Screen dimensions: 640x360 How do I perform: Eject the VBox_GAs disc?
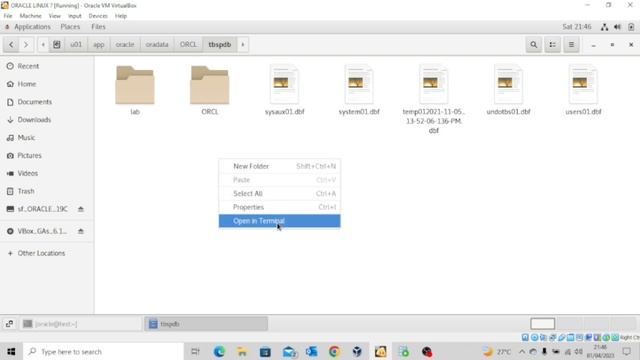81,231
